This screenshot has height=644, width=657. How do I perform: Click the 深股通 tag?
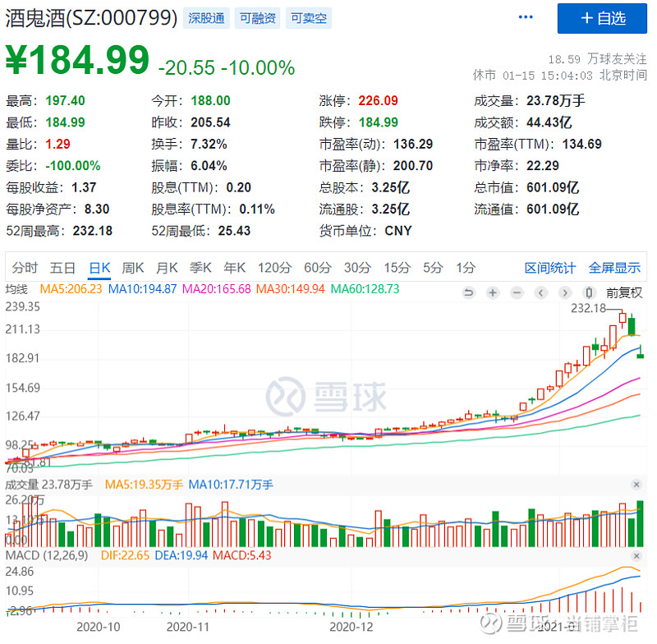point(206,18)
